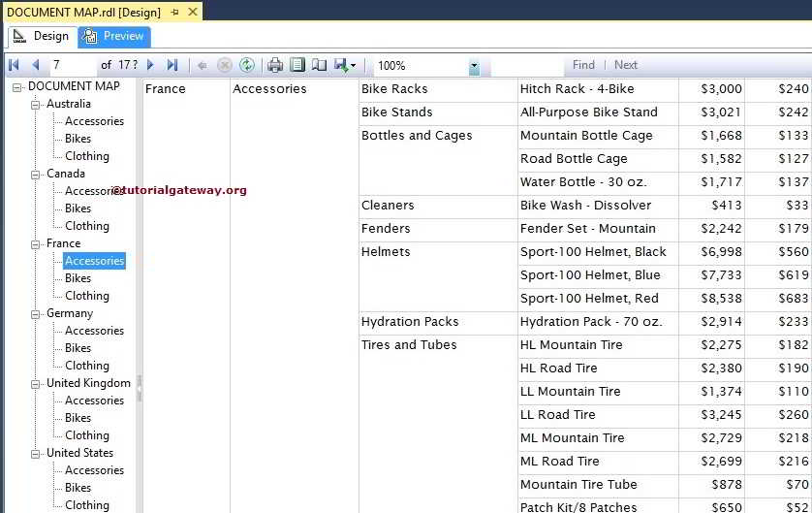The height and width of the screenshot is (513, 812).
Task: Collapse the United States tree node
Action: tap(35, 454)
